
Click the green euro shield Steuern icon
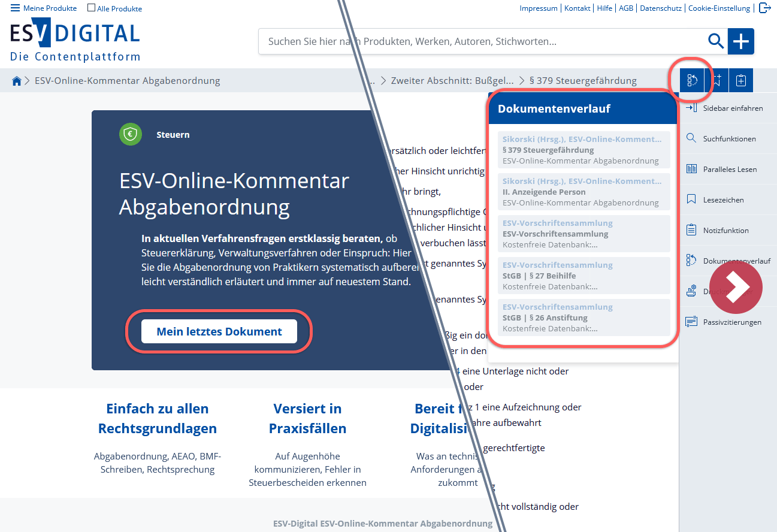[130, 134]
